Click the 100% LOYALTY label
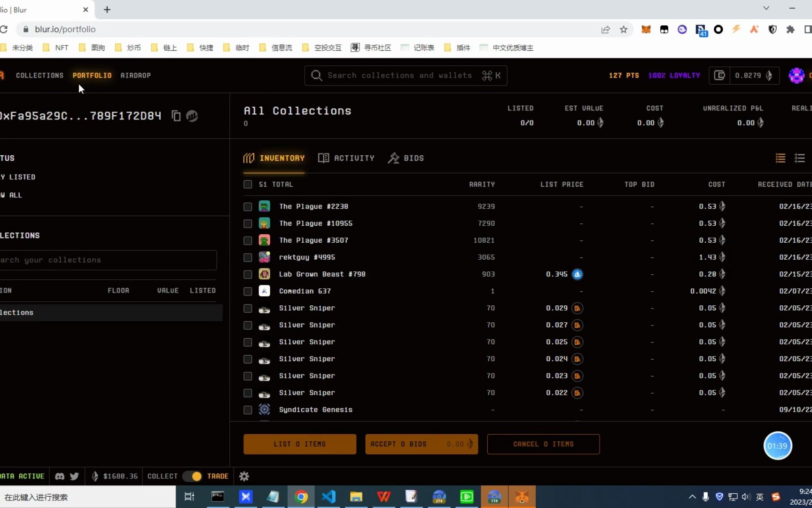 tap(674, 75)
